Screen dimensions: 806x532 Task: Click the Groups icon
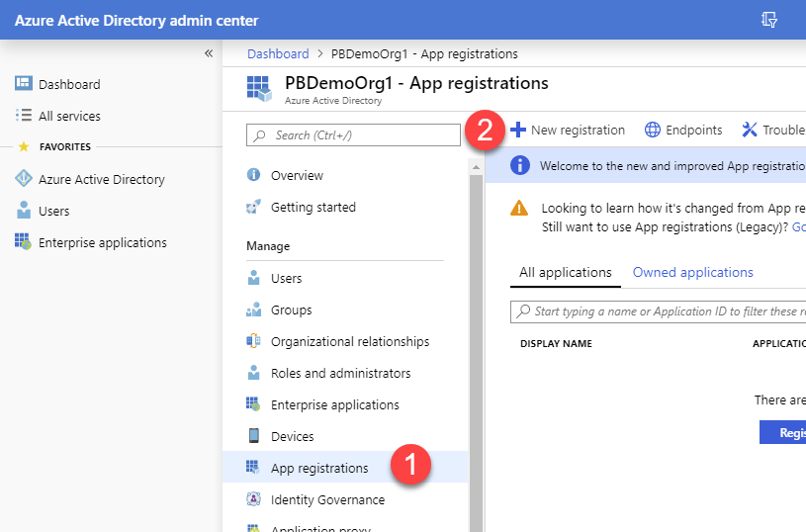pyautogui.click(x=253, y=310)
